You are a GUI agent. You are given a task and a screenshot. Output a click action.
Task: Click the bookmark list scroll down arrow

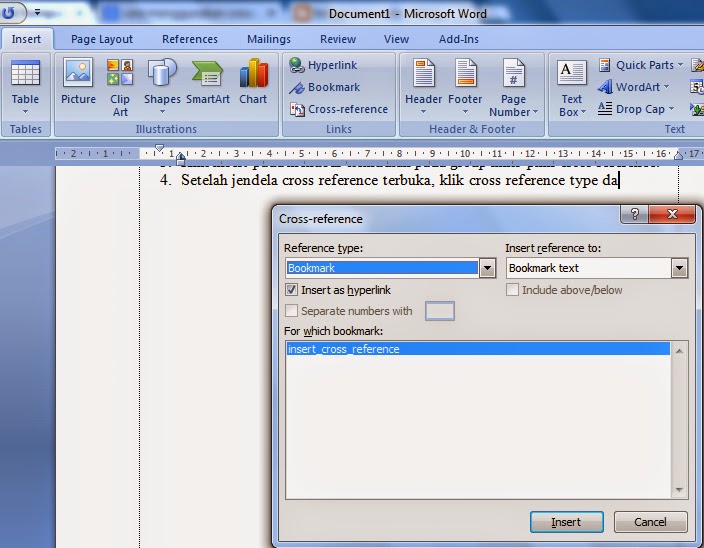pos(679,490)
